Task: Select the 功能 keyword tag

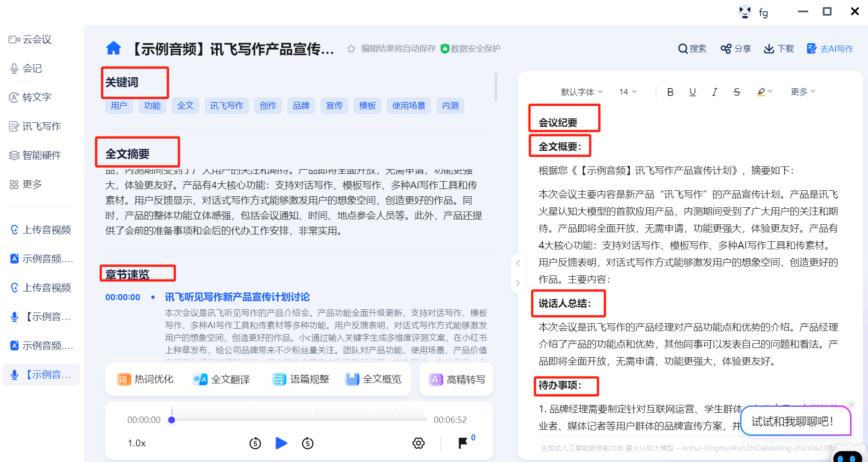Action: [x=152, y=106]
